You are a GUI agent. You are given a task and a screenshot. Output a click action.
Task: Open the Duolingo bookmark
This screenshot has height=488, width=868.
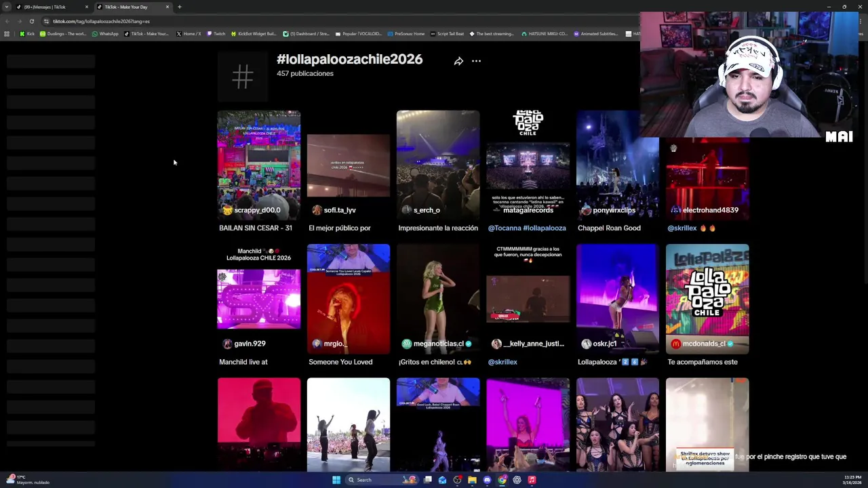(x=63, y=33)
